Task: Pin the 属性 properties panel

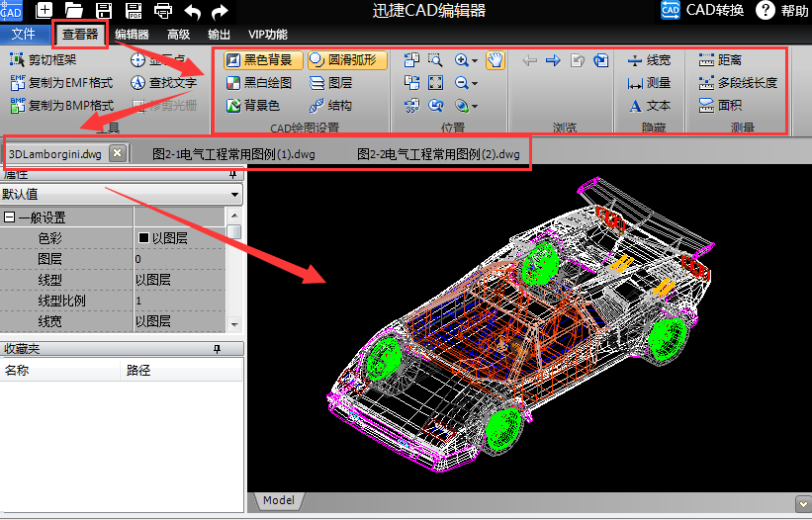Action: click(x=233, y=175)
